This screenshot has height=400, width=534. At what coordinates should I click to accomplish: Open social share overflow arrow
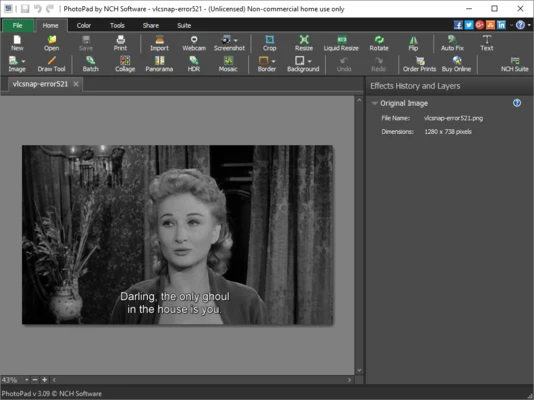coord(511,25)
